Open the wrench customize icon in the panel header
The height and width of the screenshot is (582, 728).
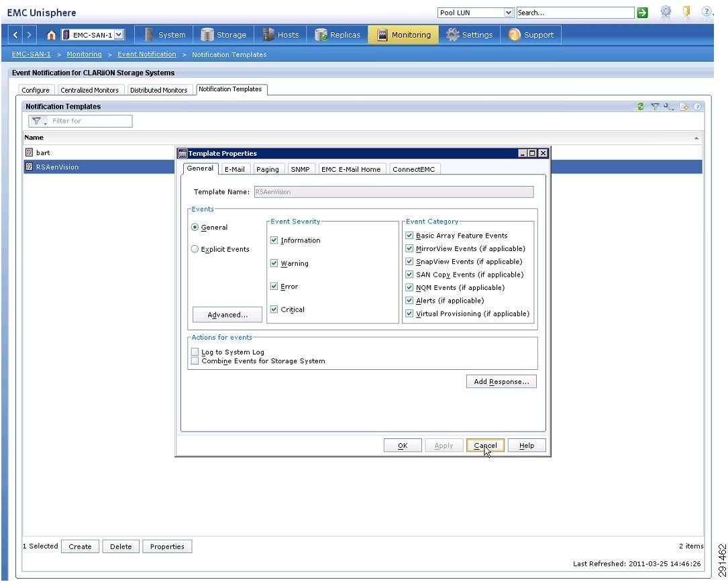point(668,106)
